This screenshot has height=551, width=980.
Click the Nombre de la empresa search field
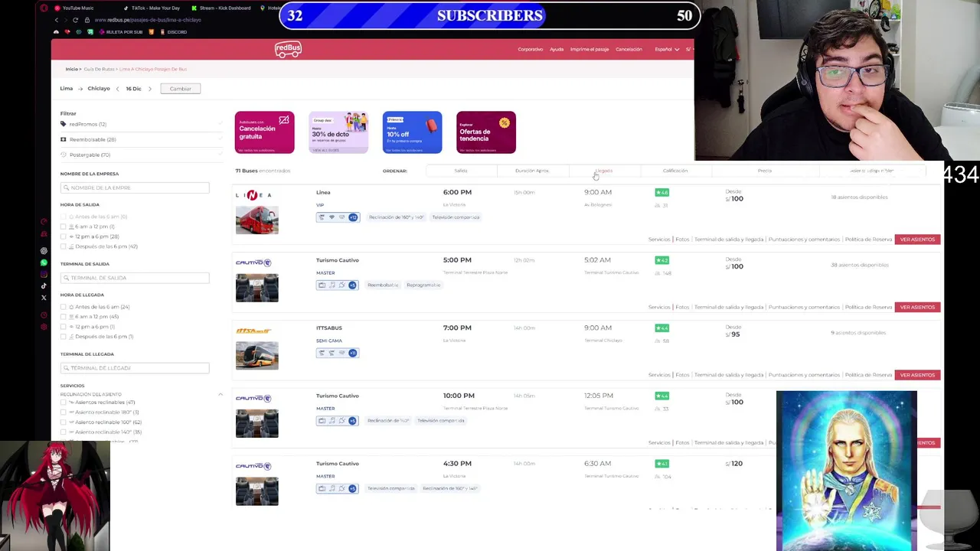pos(135,187)
